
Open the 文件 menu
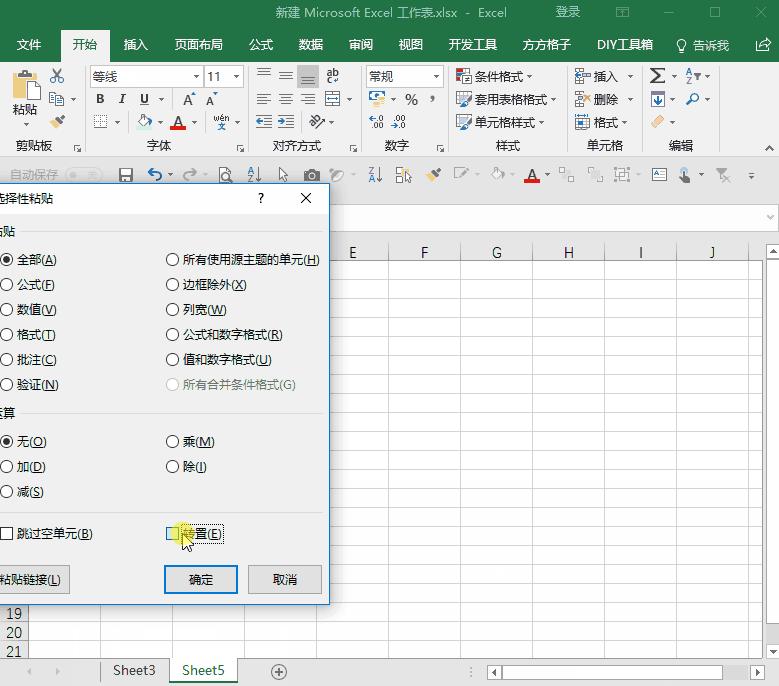(x=29, y=45)
